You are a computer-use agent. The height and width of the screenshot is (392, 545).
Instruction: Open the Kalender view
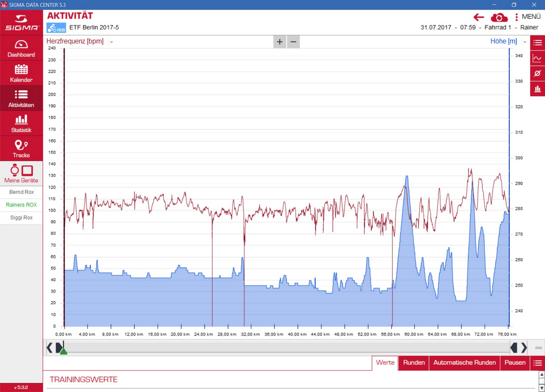coord(21,73)
